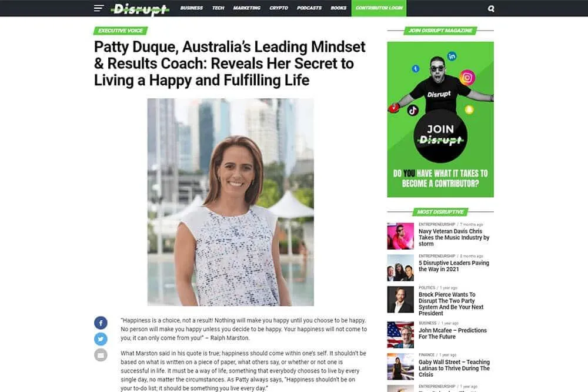The height and width of the screenshot is (392, 588).
Task: Select Books in the navigation bar
Action: pyautogui.click(x=338, y=8)
